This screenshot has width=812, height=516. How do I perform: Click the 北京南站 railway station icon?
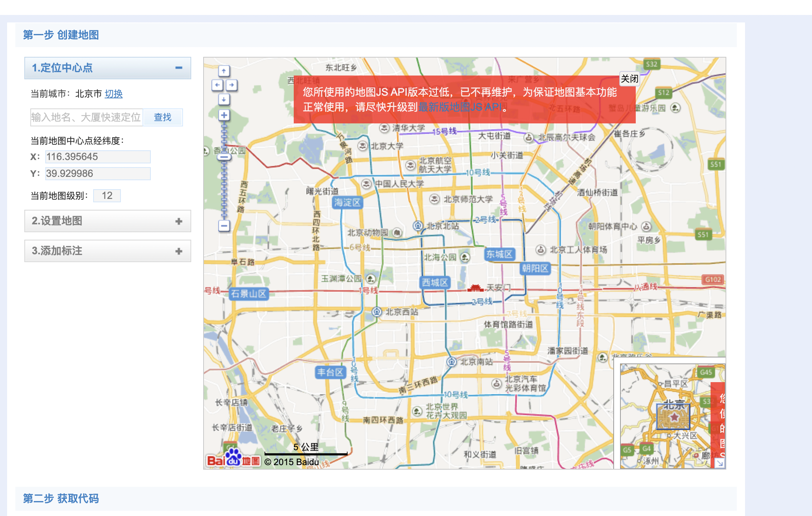[452, 362]
